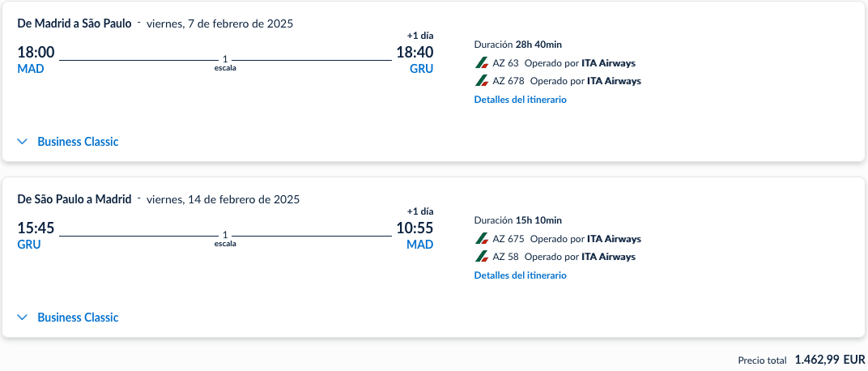Click ITA Airways logo beside flight AZ 675
The width and height of the screenshot is (868, 371).
pos(482,239)
